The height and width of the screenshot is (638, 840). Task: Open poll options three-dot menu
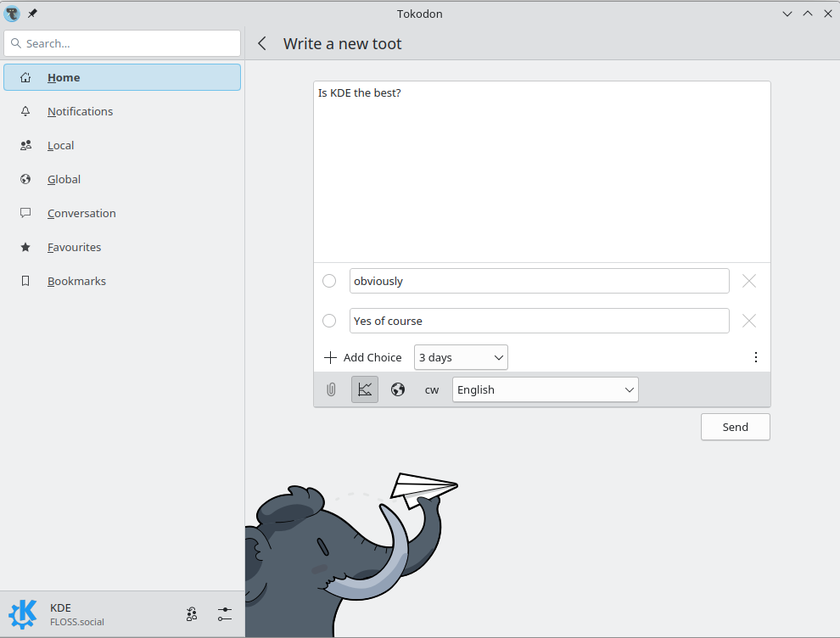(x=756, y=357)
